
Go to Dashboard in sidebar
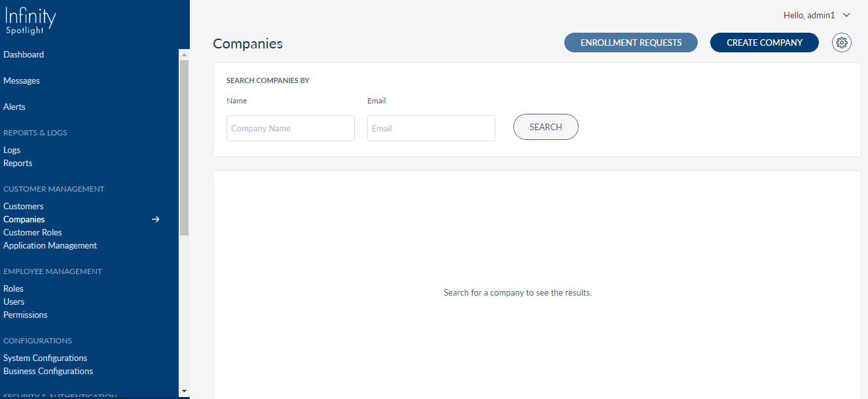coord(24,55)
